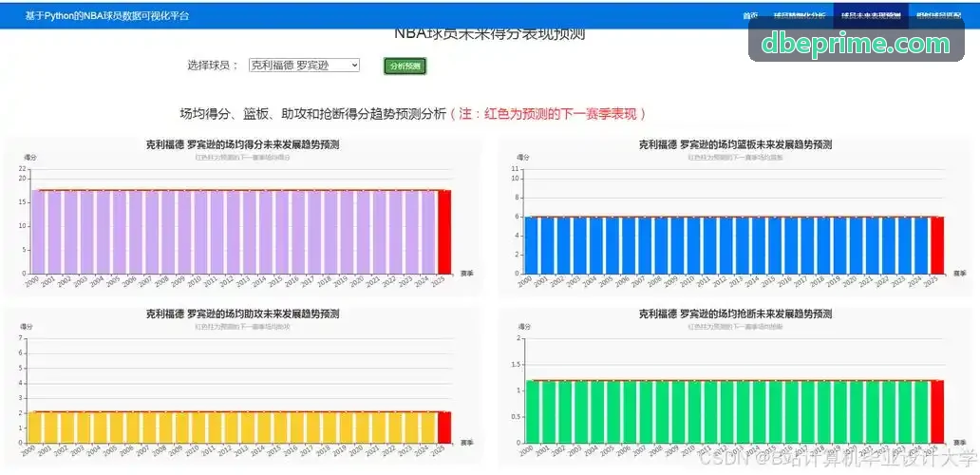Click the red note 注：红色为预测的下一赛季表现
The height and width of the screenshot is (475, 980).
pos(548,114)
